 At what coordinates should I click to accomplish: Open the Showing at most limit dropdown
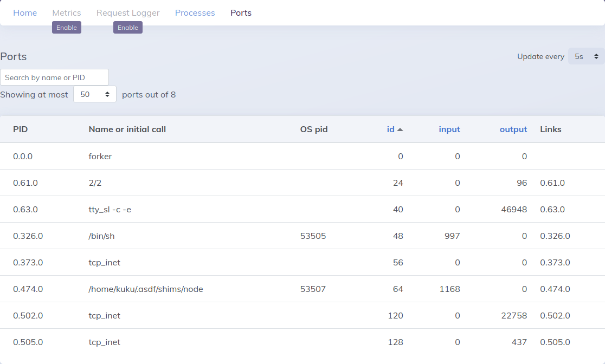click(94, 94)
